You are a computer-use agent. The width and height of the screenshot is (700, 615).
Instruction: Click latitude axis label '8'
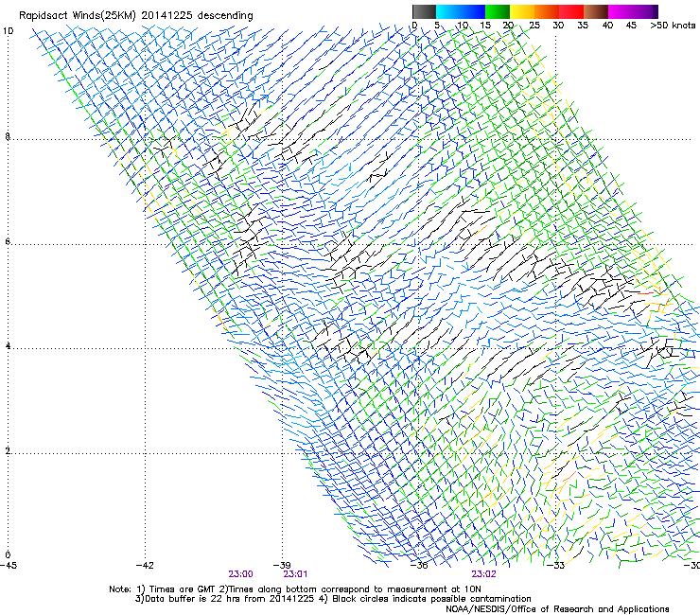(8, 136)
